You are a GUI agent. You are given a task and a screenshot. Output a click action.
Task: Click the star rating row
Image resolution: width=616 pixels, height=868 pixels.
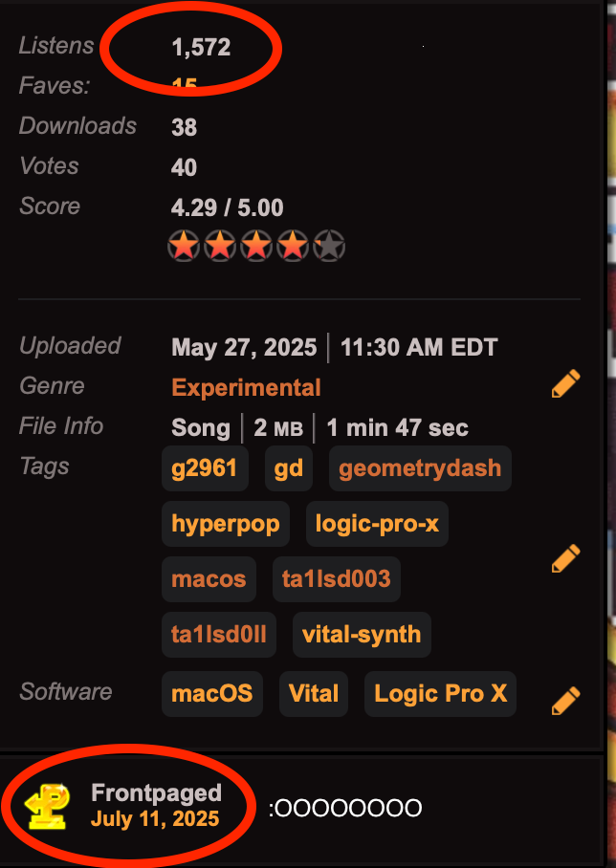pos(256,246)
